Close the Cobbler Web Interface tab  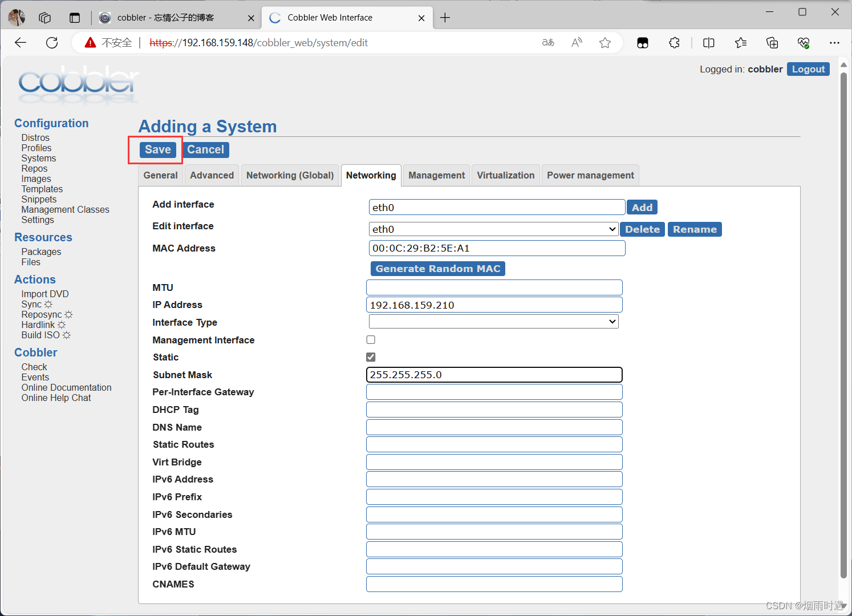click(421, 18)
